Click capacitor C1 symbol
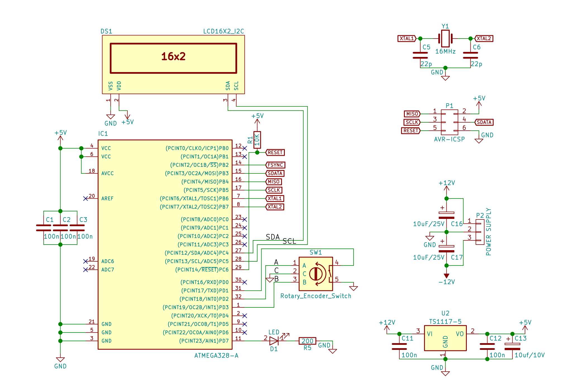The width and height of the screenshot is (564, 392). click(x=44, y=228)
